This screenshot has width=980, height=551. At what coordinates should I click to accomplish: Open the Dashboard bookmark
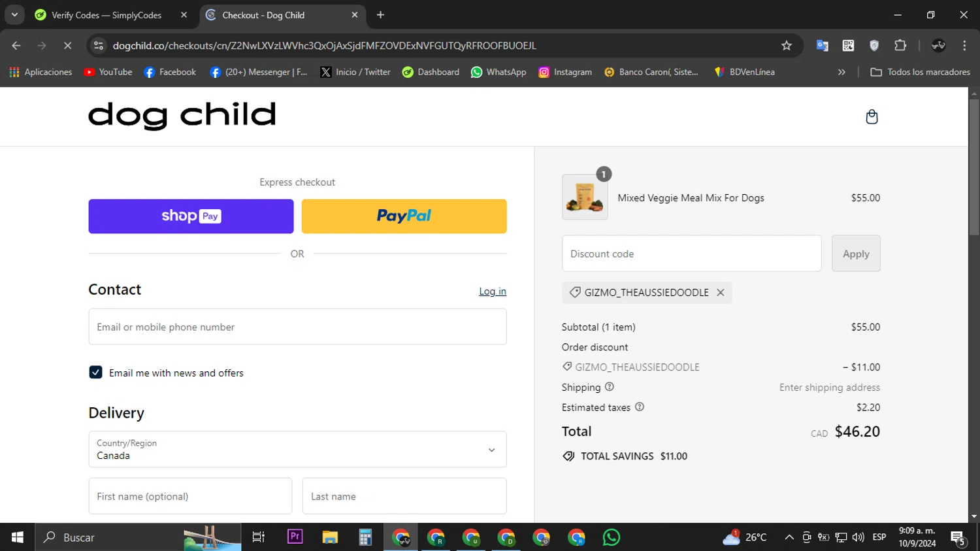(431, 72)
